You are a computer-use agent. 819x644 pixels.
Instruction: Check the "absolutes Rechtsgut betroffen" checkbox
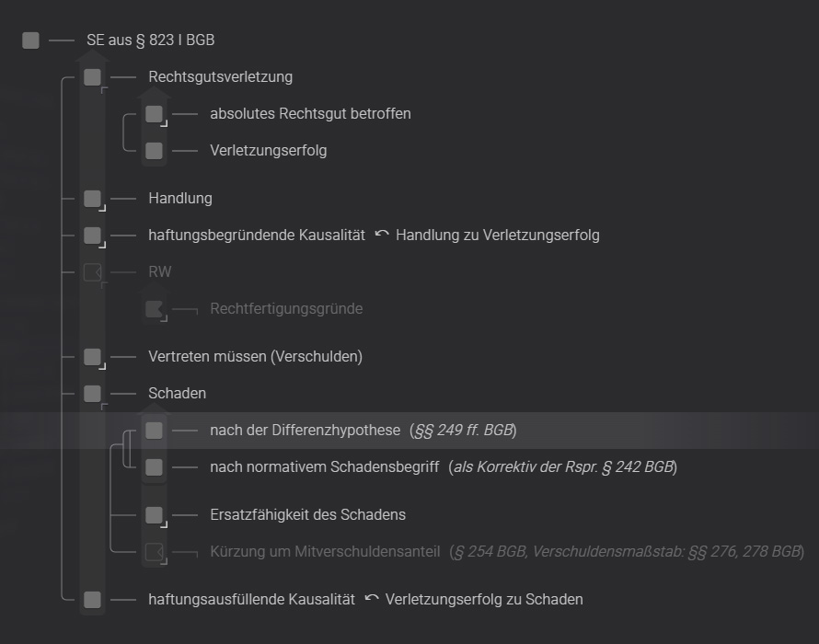[154, 113]
